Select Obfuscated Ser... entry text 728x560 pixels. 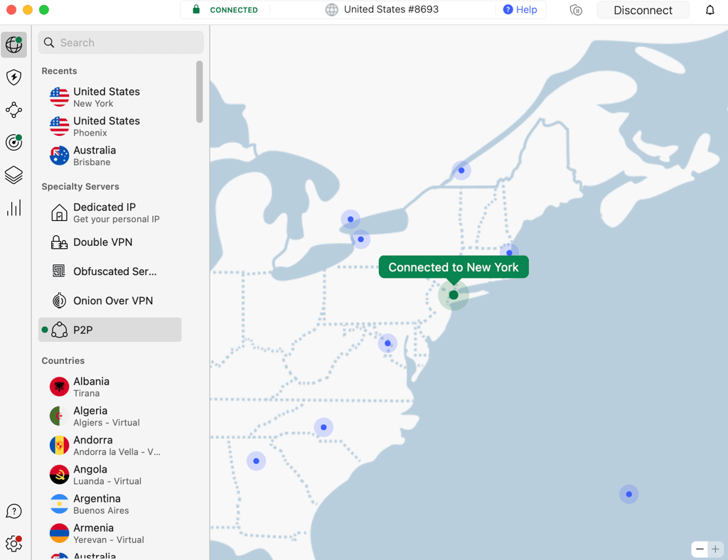114,271
